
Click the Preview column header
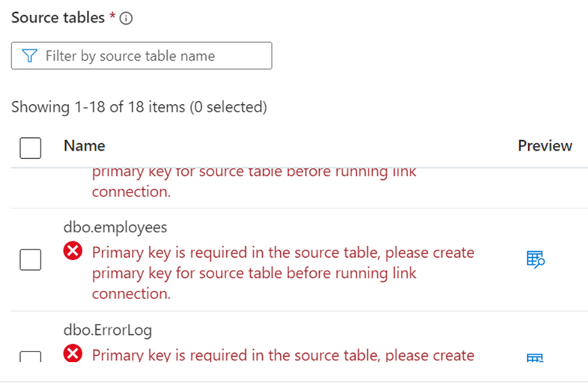(545, 145)
